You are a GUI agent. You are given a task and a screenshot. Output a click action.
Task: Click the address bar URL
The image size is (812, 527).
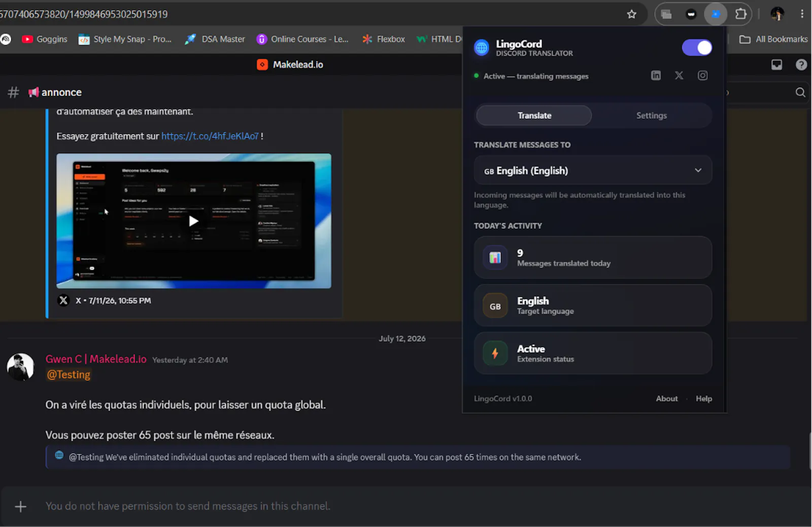click(84, 14)
